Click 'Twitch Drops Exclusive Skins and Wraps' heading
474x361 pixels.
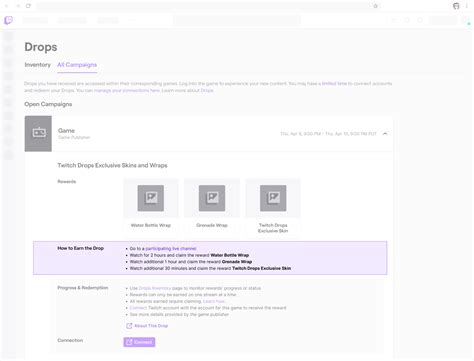[x=112, y=165]
